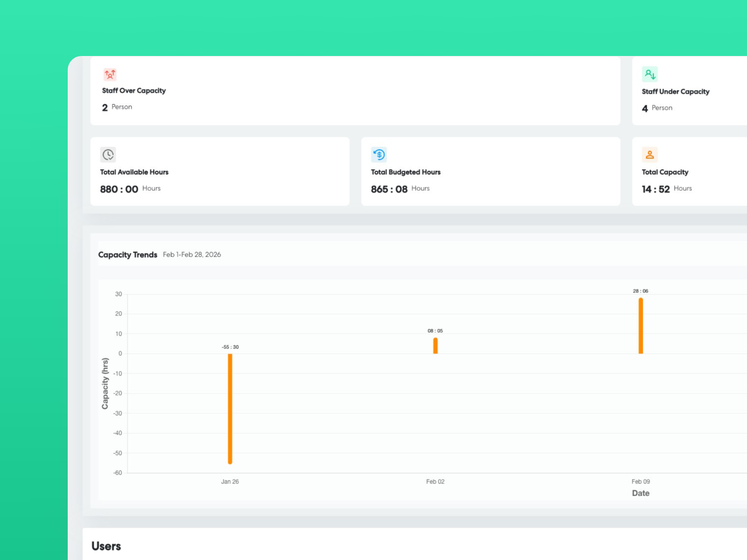Click the Feb 1-Feb 28, 2026 date range

coord(192,255)
